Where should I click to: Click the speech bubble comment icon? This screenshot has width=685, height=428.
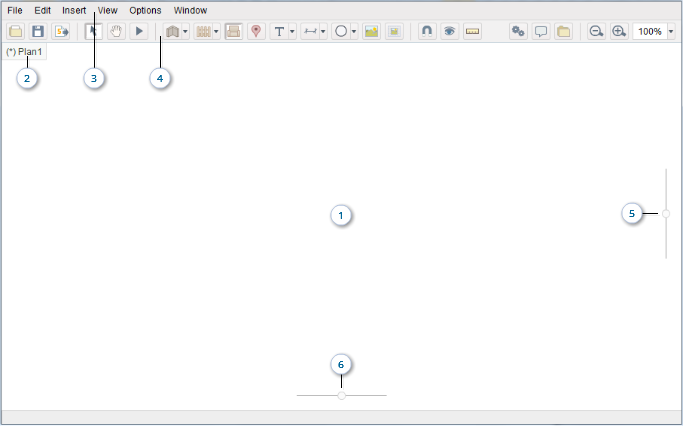541,31
